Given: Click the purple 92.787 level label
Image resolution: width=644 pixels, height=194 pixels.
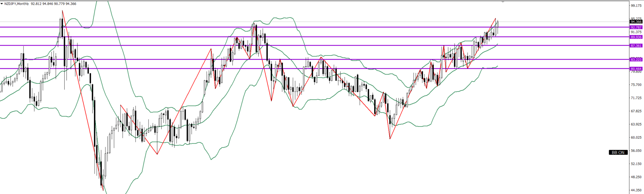Looking at the screenshot, I should tap(636, 27).
